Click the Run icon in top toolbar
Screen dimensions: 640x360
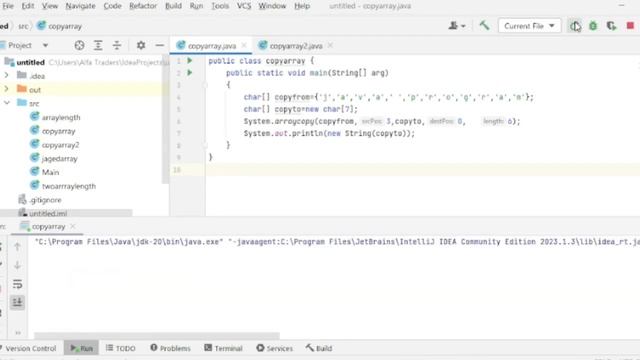(575, 26)
